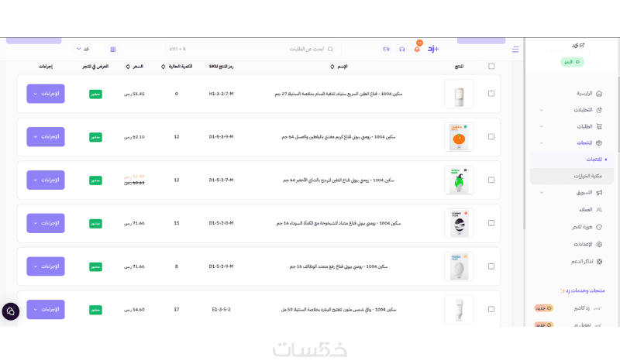
Task: Open هوية المتجر store identity in sidebar
Action: (x=587, y=227)
